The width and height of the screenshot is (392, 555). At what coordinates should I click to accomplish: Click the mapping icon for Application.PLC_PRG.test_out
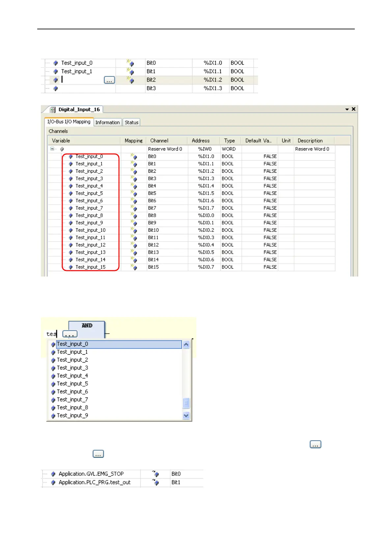click(155, 482)
